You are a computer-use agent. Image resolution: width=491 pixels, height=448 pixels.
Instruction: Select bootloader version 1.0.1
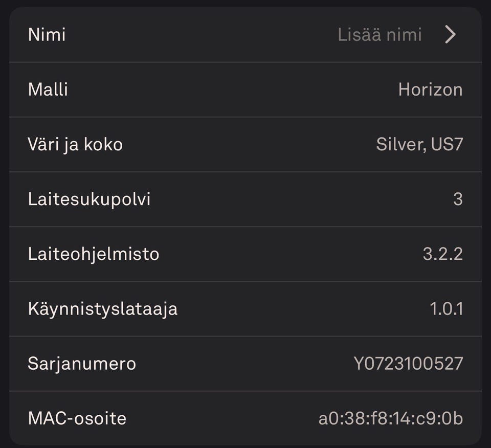(x=446, y=309)
